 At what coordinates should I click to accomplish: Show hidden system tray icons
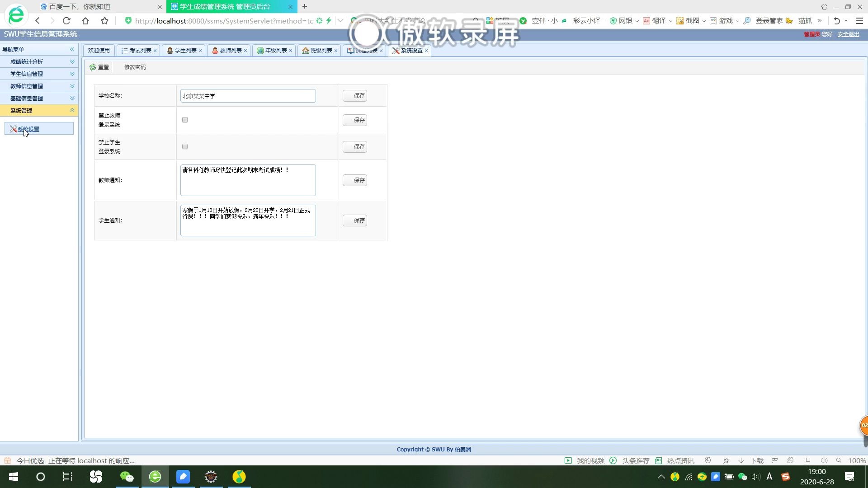click(661, 477)
